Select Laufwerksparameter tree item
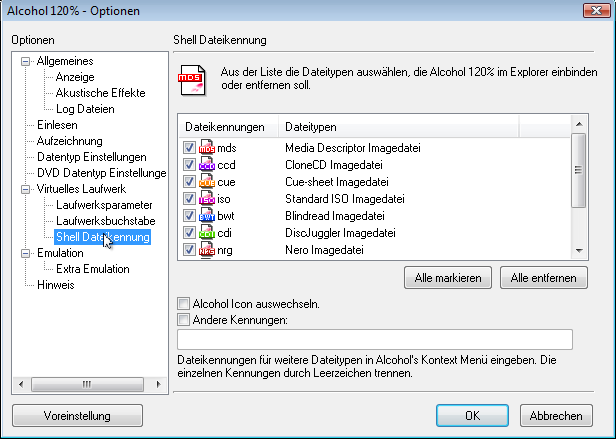Screen dimensions: 616x439 (104, 205)
